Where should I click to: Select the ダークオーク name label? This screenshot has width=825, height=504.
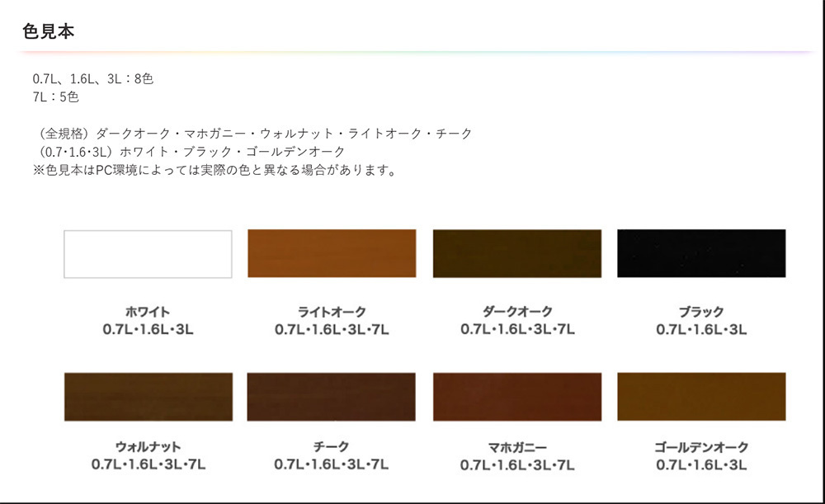point(517,312)
